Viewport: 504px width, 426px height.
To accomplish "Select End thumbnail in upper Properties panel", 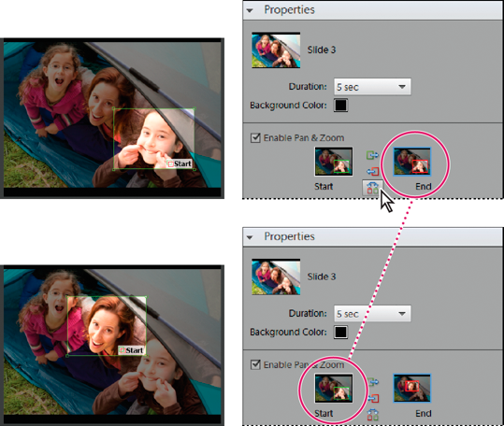I will [412, 162].
